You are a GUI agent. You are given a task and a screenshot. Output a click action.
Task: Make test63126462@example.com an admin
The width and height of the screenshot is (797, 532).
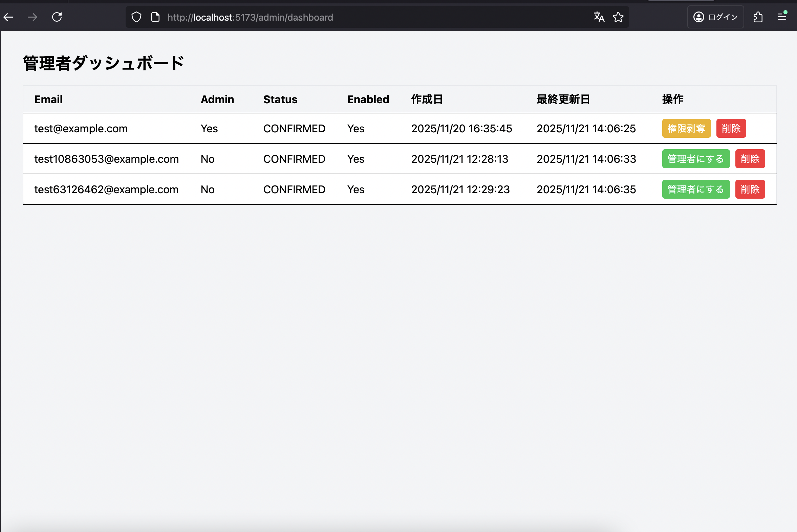coord(695,189)
